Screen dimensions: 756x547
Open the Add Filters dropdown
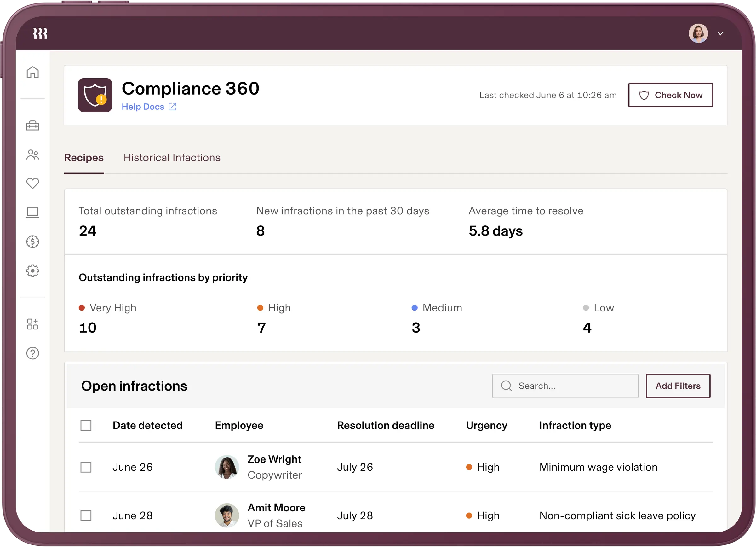pos(678,386)
